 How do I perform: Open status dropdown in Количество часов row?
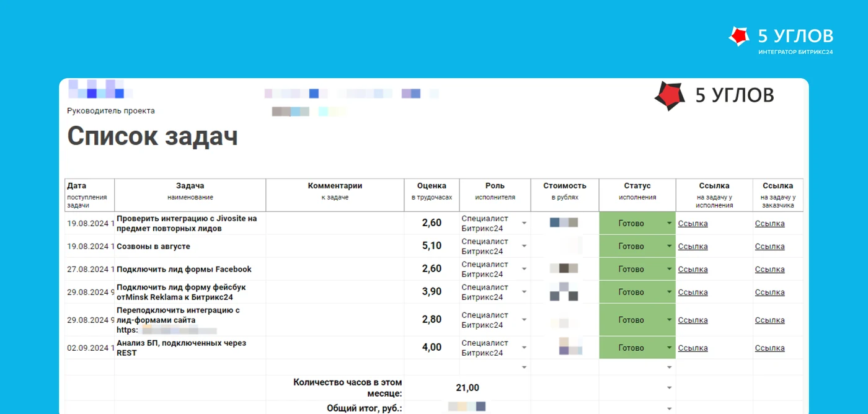click(x=669, y=388)
